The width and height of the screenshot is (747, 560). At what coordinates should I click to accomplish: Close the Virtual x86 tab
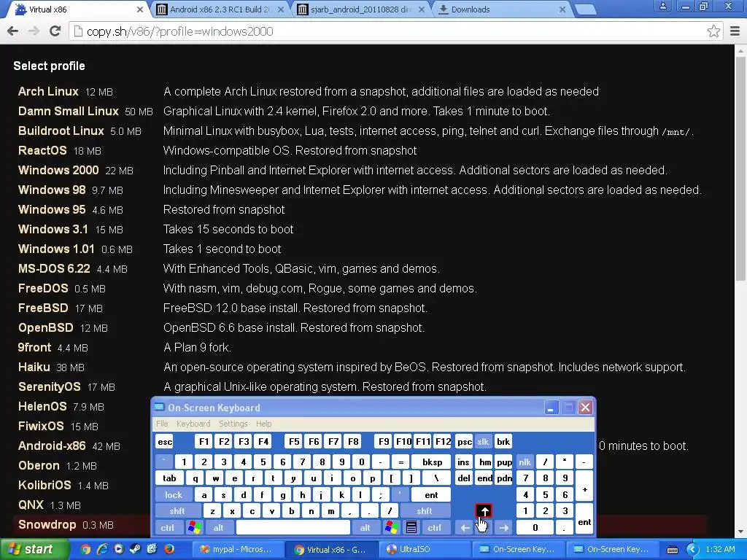pos(139,9)
